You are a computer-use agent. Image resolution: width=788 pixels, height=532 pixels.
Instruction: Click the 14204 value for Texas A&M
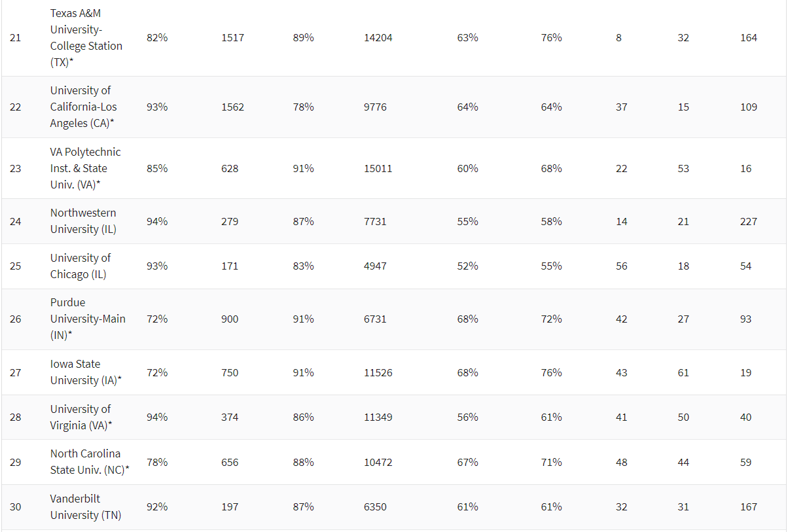point(378,38)
